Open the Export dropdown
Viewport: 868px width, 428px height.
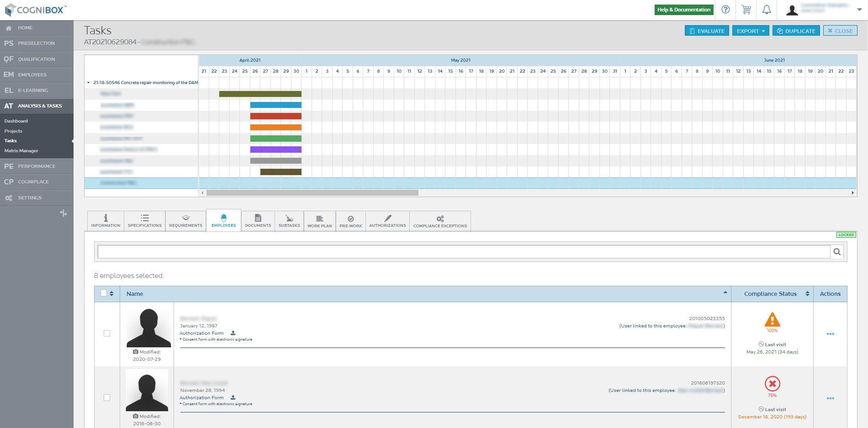coord(751,31)
